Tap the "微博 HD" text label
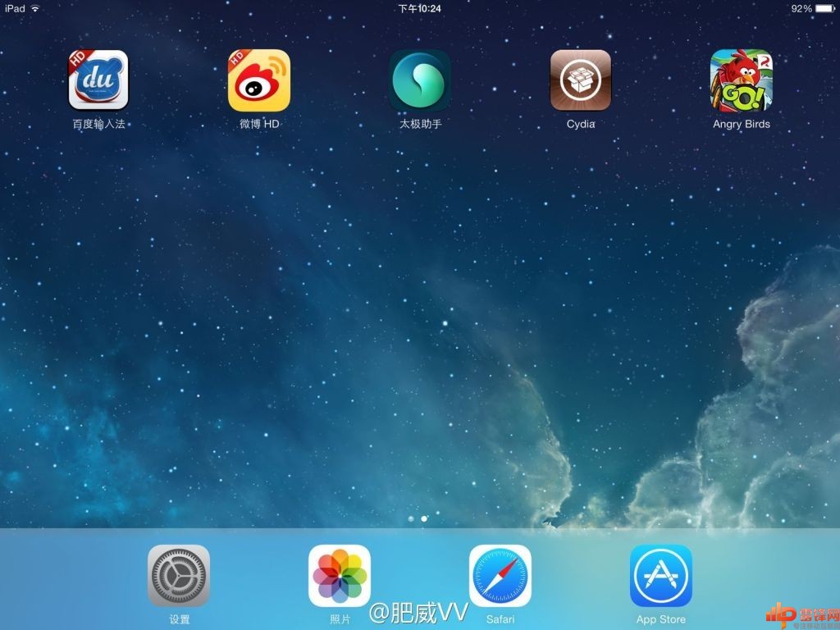Viewport: 840px width, 630px height. tap(259, 125)
